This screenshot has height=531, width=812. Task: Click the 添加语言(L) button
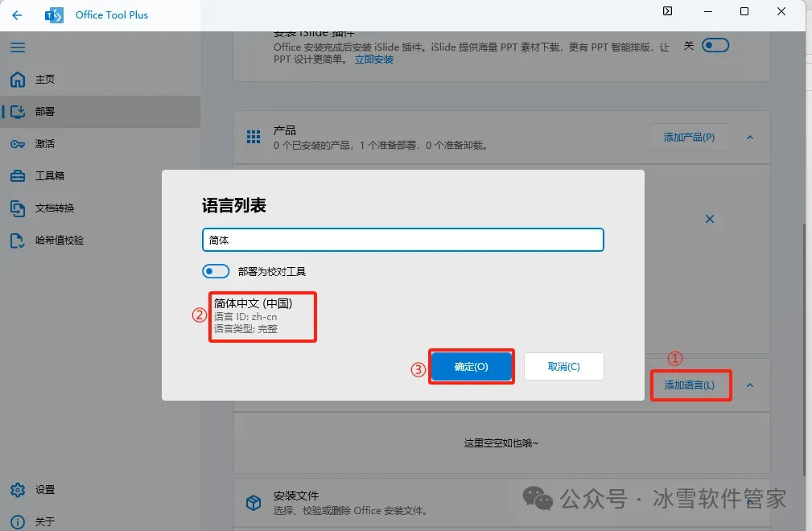689,385
